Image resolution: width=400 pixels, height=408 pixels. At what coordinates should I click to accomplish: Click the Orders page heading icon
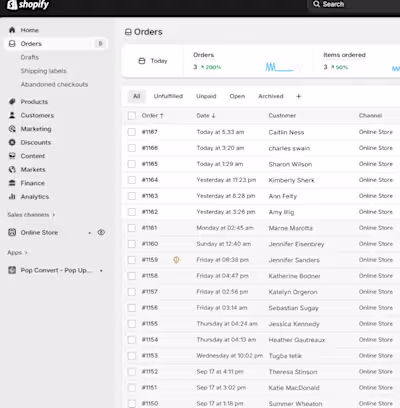pyautogui.click(x=128, y=32)
